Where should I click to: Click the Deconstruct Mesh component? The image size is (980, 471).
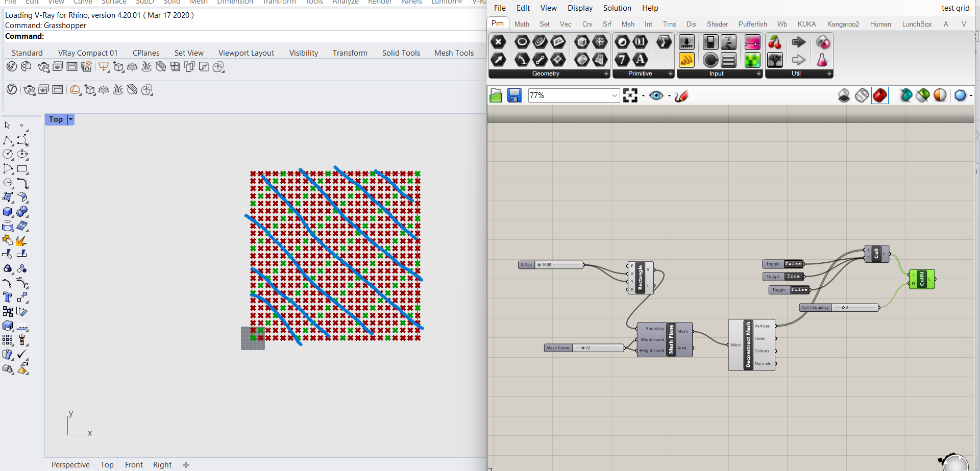point(751,345)
